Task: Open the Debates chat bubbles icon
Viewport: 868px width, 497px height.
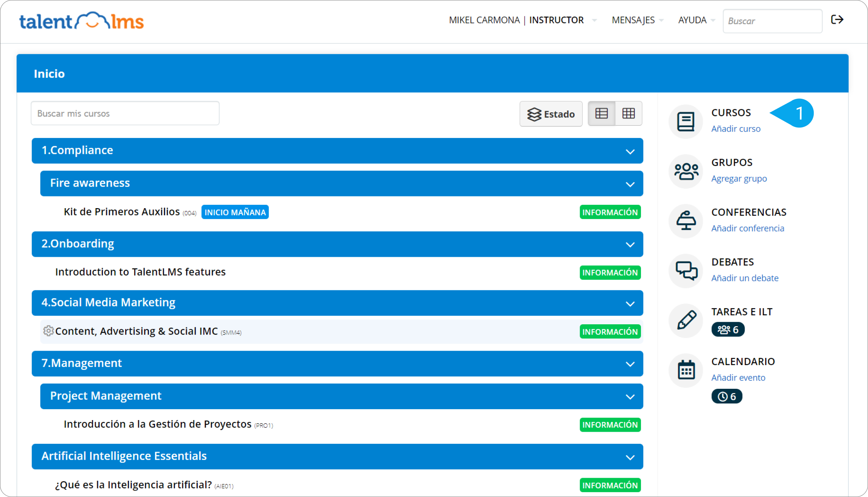Action: pyautogui.click(x=686, y=271)
